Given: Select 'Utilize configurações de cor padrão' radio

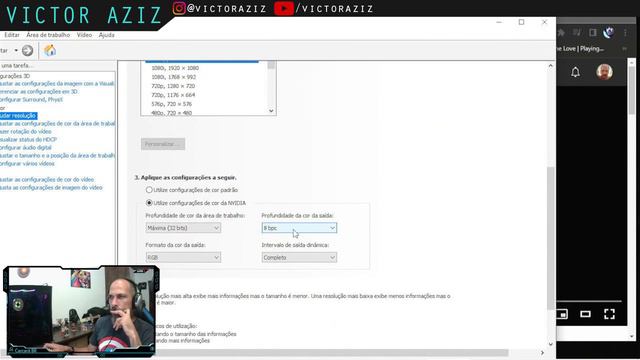Looking at the screenshot, I should tap(149, 190).
